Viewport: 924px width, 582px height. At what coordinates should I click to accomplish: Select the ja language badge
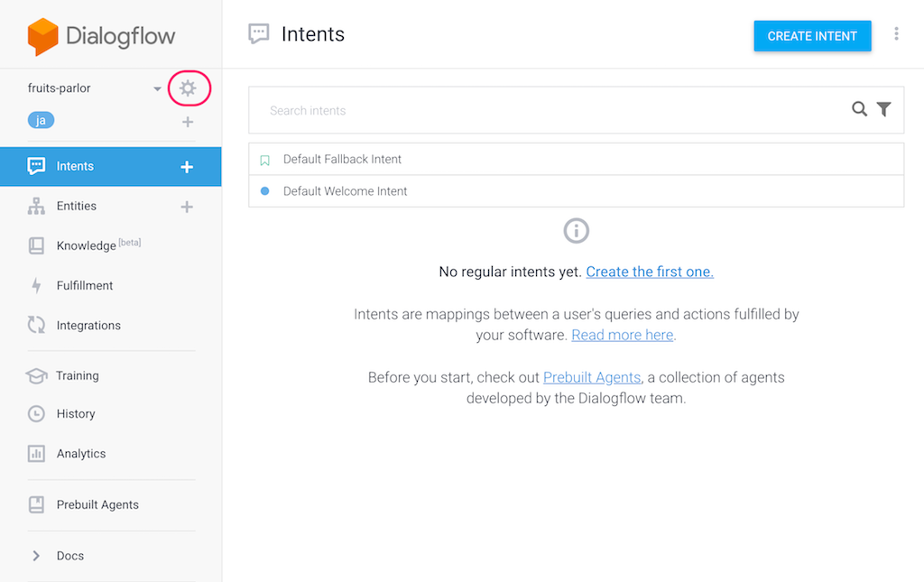(41, 120)
